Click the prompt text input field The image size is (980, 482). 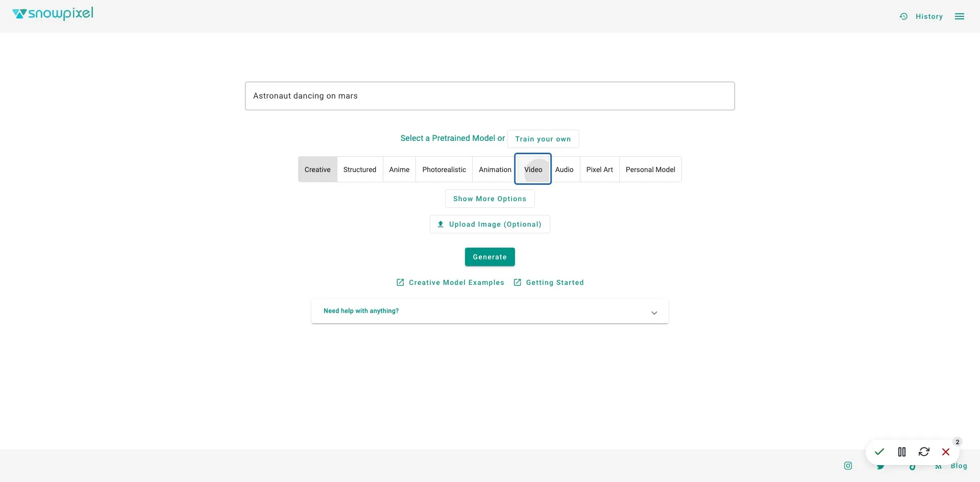(490, 96)
